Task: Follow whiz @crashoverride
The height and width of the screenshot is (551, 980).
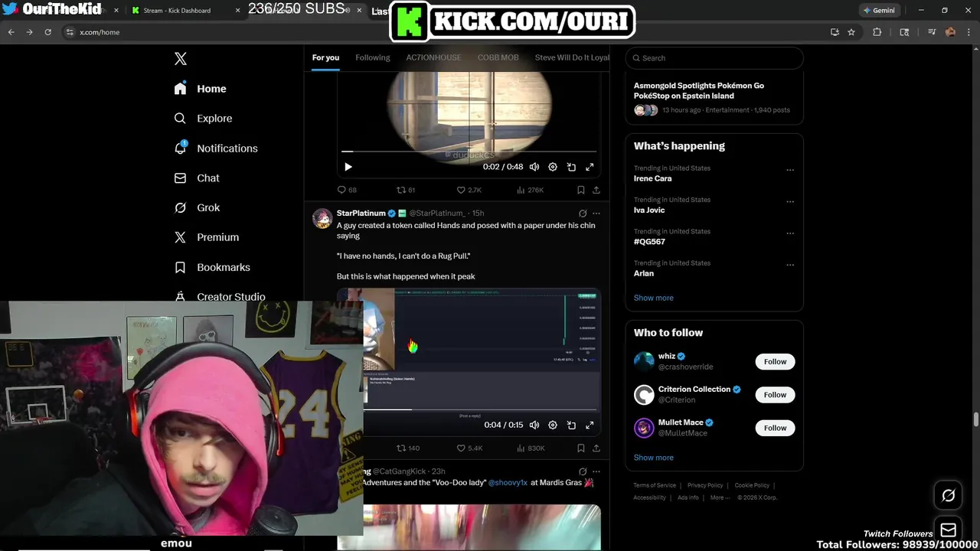Action: click(775, 361)
